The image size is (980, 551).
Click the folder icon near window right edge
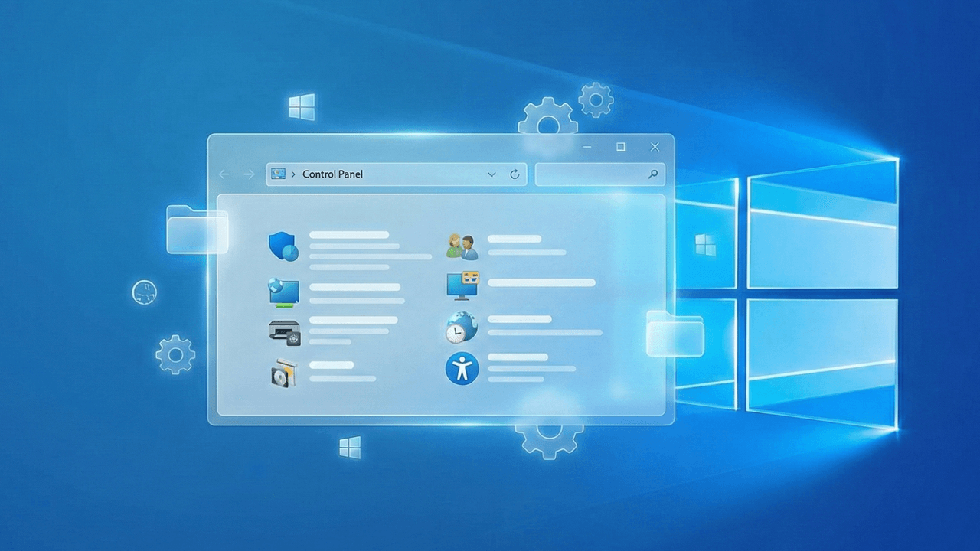pyautogui.click(x=674, y=335)
